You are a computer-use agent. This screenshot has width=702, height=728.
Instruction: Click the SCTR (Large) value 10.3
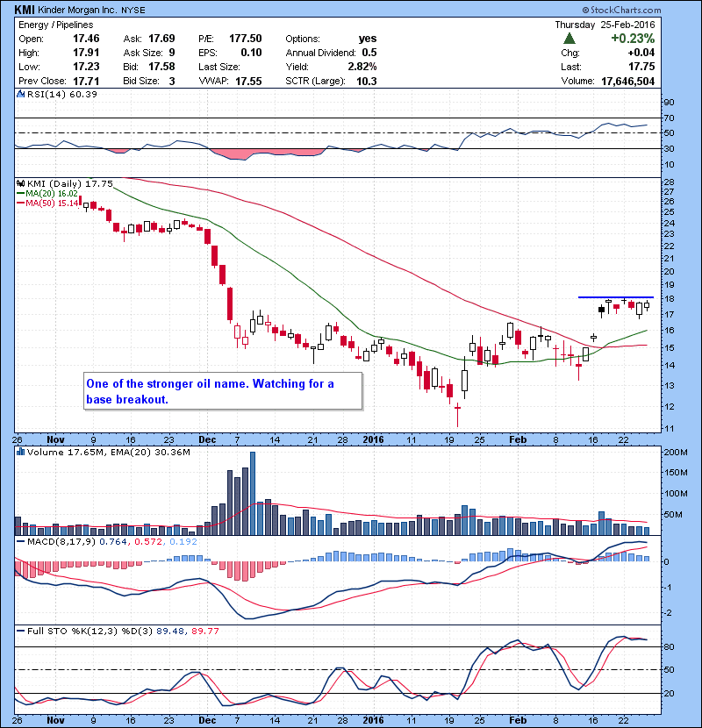coord(367,81)
